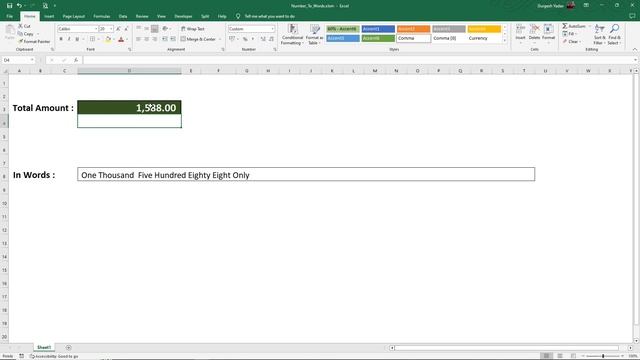Screen dimensions: 640x360
Task: Expand the cell styles gallery
Action: point(504,41)
